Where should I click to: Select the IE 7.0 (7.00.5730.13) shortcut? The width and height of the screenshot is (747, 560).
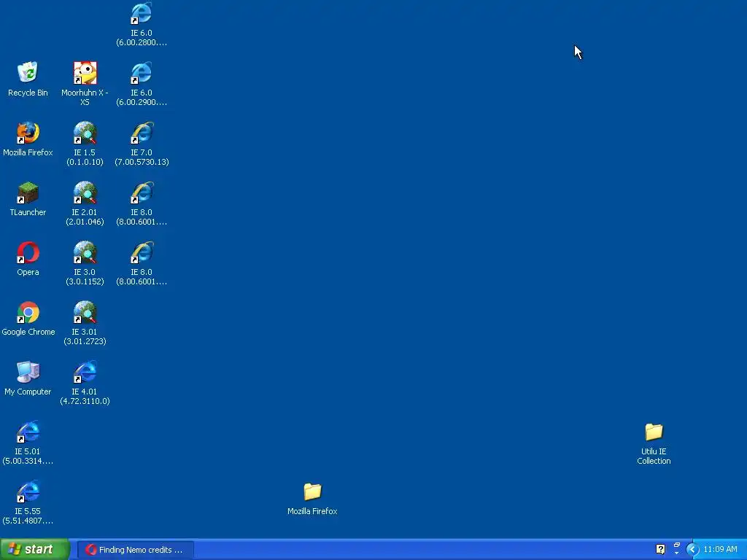[142, 144]
